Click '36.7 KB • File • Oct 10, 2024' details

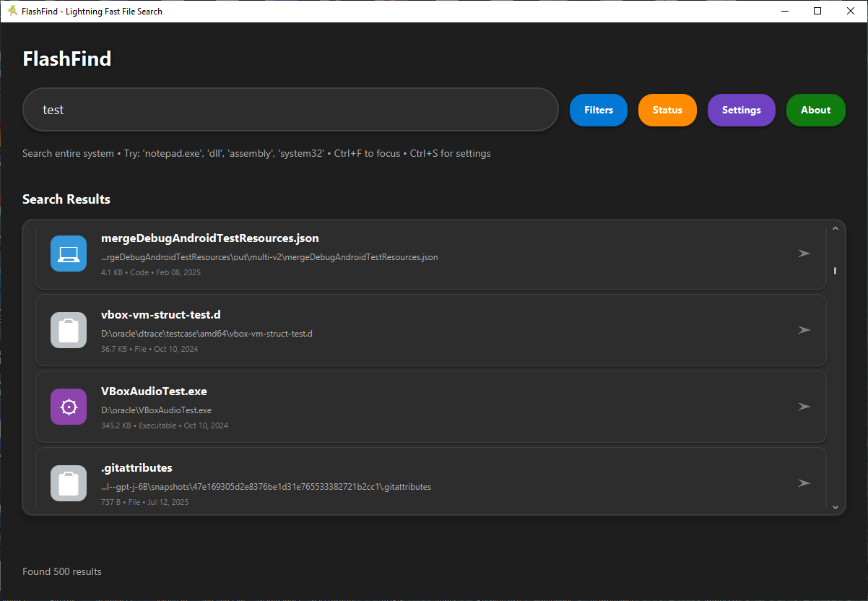pyautogui.click(x=149, y=349)
